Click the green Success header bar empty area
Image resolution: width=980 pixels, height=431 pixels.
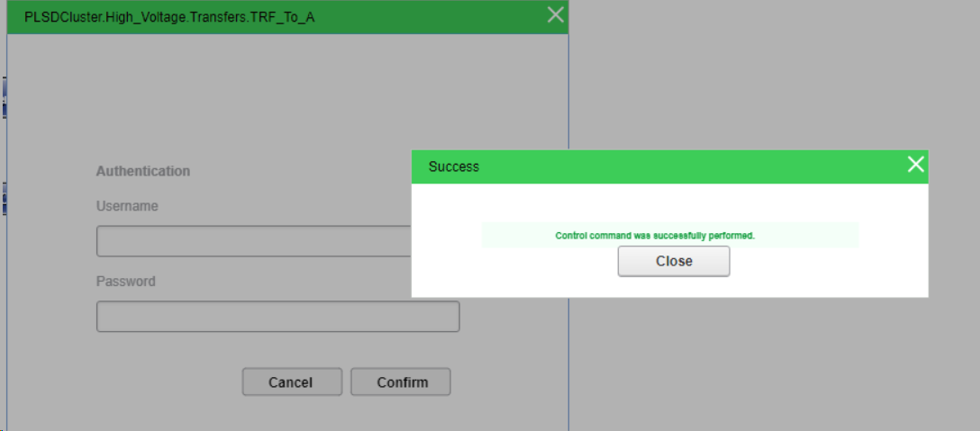687,166
